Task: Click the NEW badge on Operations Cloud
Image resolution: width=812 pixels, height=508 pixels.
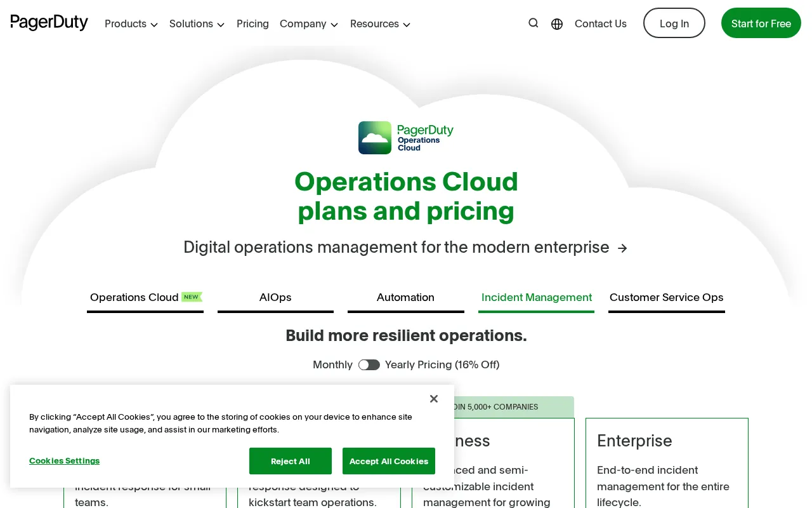Action: [x=192, y=297]
